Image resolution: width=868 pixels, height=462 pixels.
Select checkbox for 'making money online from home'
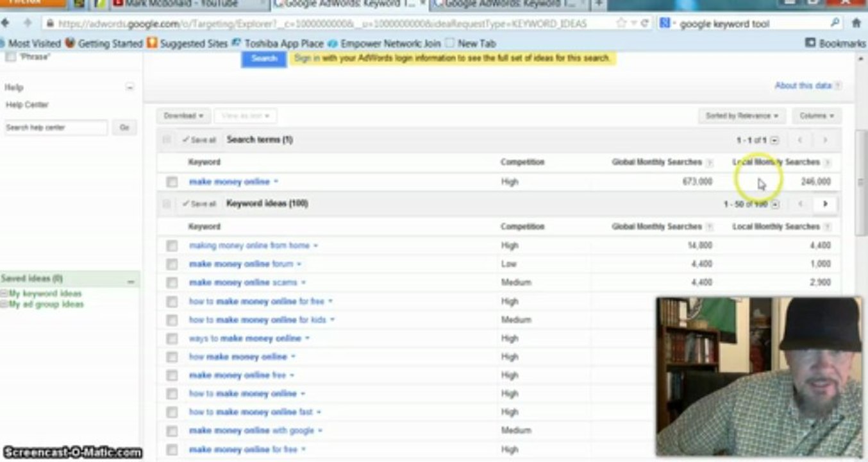pyautogui.click(x=172, y=246)
